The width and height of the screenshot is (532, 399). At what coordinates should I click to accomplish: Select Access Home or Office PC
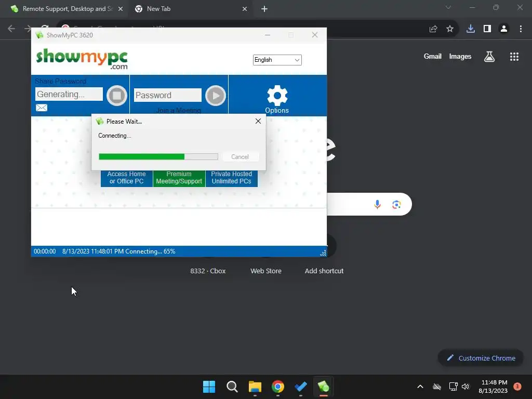[x=127, y=178]
